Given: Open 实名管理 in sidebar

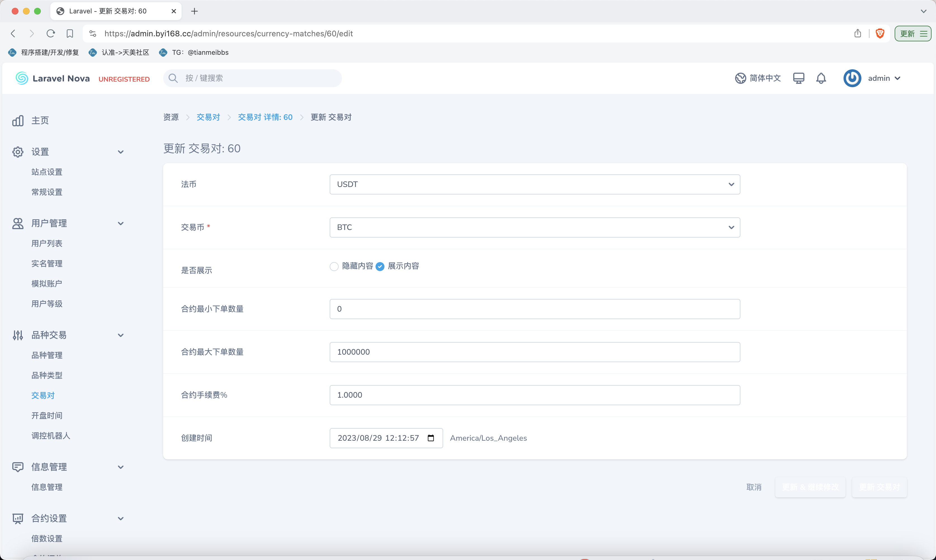Looking at the screenshot, I should pos(47,264).
